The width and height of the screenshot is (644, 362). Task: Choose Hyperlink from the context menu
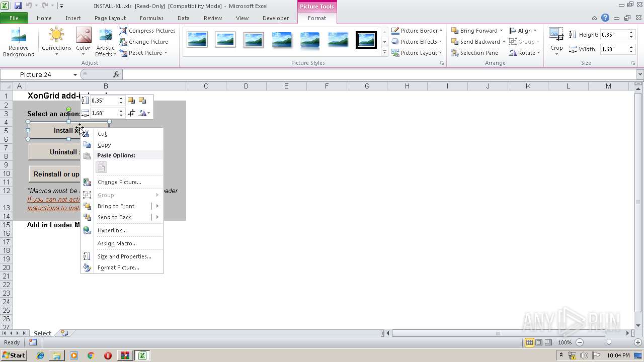pos(122,230)
